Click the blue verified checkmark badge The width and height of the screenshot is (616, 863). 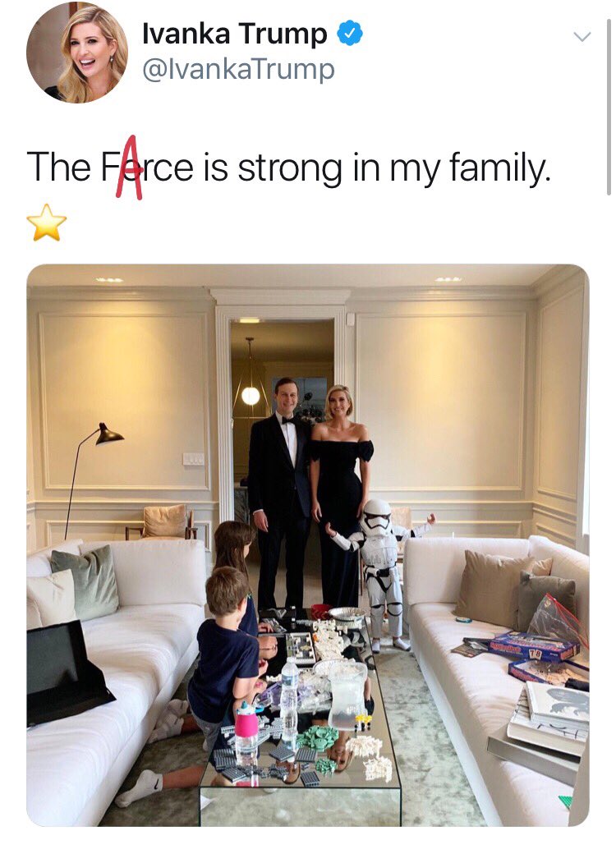[x=350, y=34]
